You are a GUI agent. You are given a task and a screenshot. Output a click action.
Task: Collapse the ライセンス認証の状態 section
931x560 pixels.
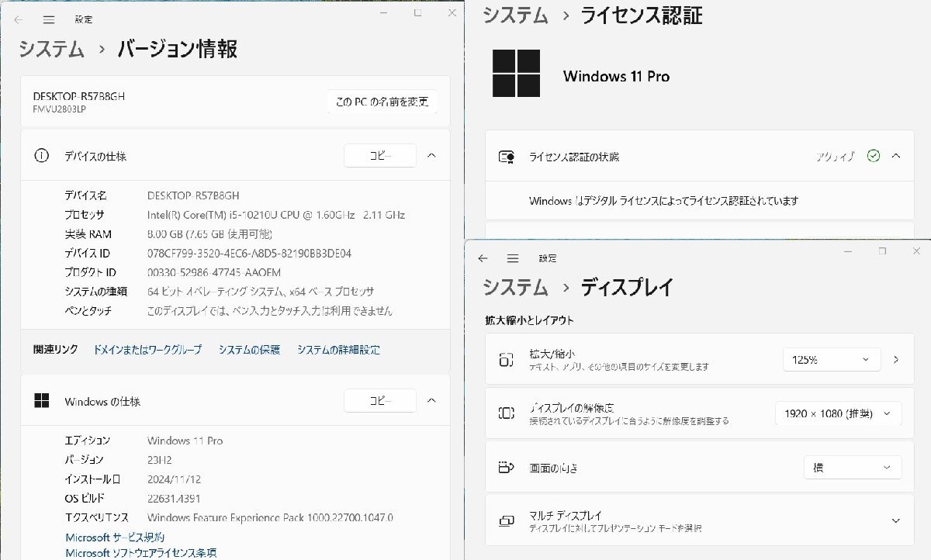coord(896,156)
